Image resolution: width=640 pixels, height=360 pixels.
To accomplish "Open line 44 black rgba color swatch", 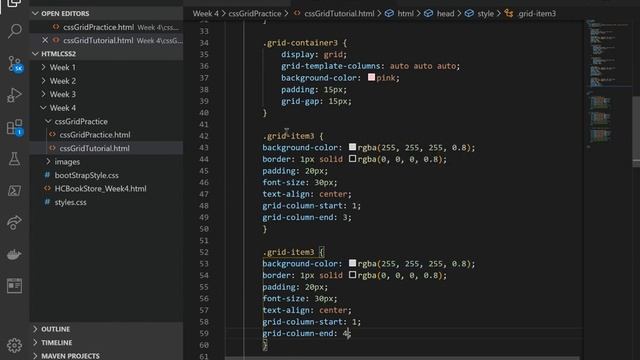I will [352, 159].
